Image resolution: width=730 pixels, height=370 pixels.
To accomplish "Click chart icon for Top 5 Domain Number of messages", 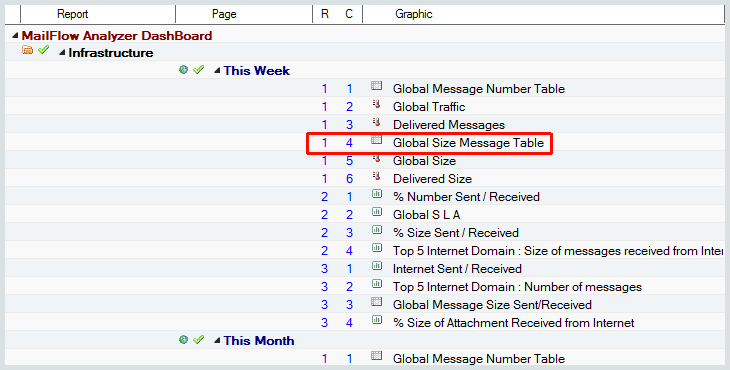I will click(377, 284).
